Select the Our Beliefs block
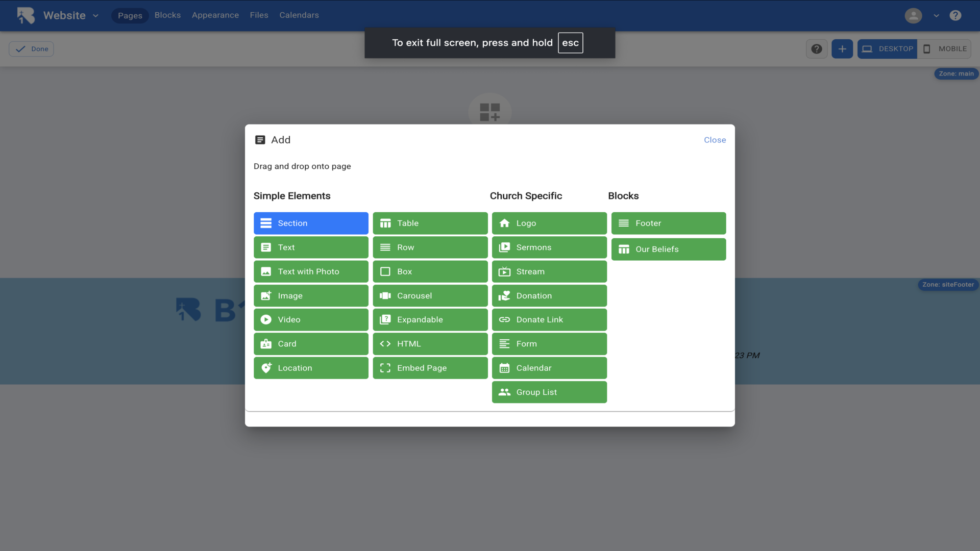This screenshot has height=551, width=980. click(x=668, y=249)
